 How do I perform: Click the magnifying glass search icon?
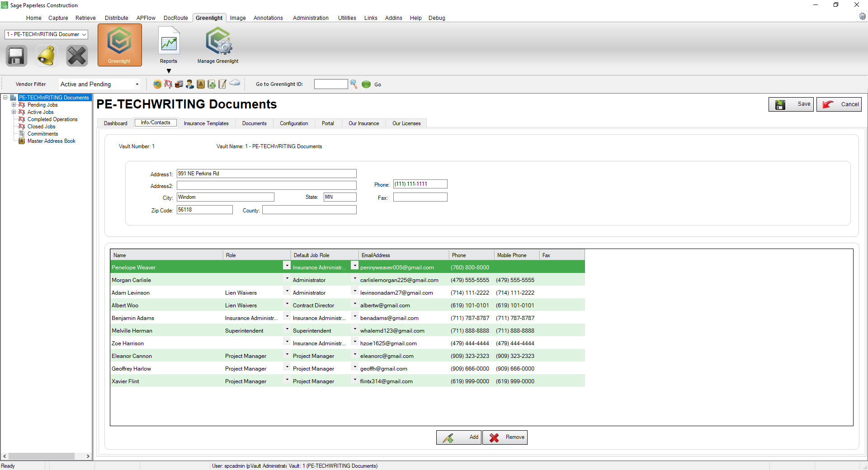[354, 84]
